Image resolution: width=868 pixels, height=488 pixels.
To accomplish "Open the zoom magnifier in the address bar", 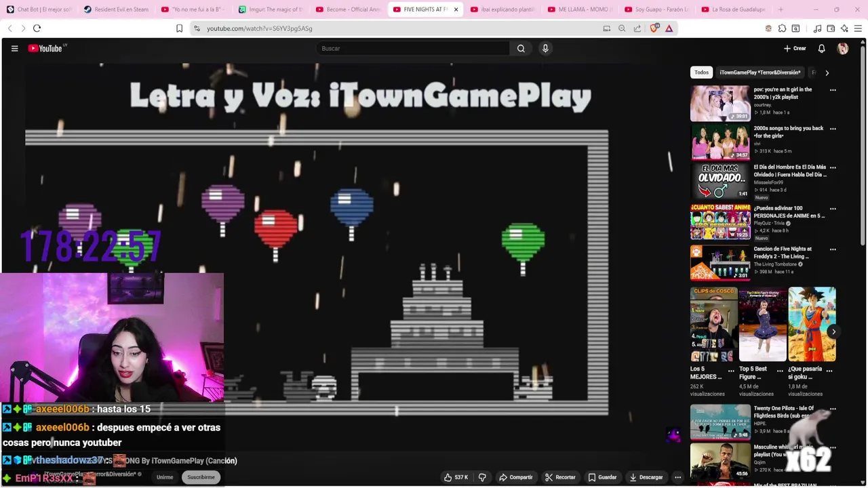I will (622, 28).
